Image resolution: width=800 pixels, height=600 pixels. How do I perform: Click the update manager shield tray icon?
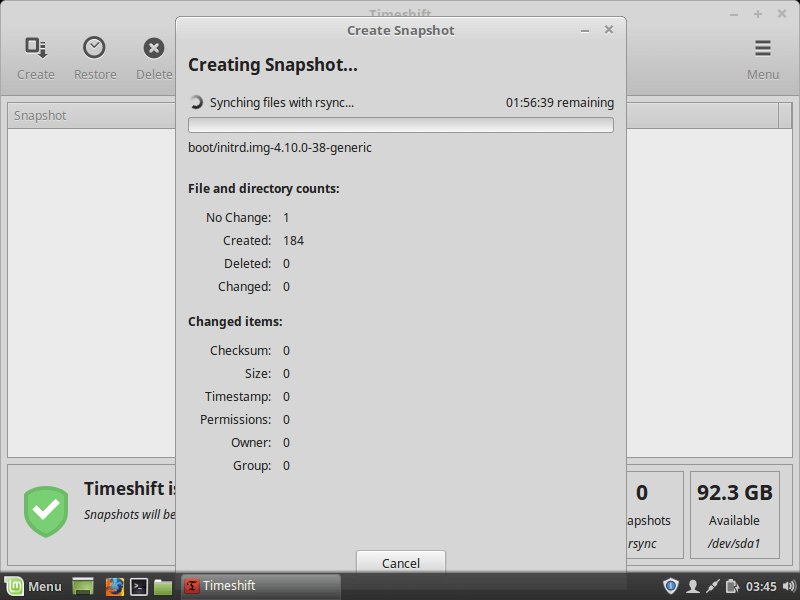670,586
